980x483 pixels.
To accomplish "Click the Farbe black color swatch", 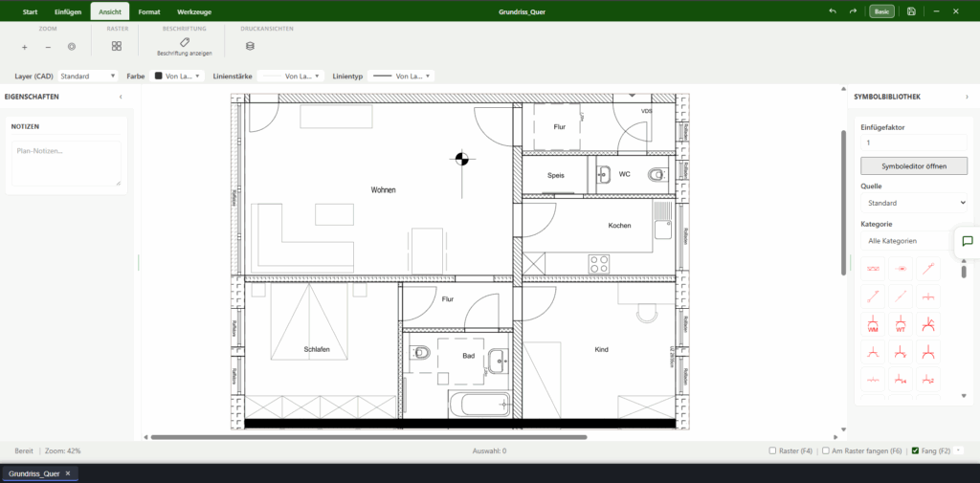I will click(158, 76).
